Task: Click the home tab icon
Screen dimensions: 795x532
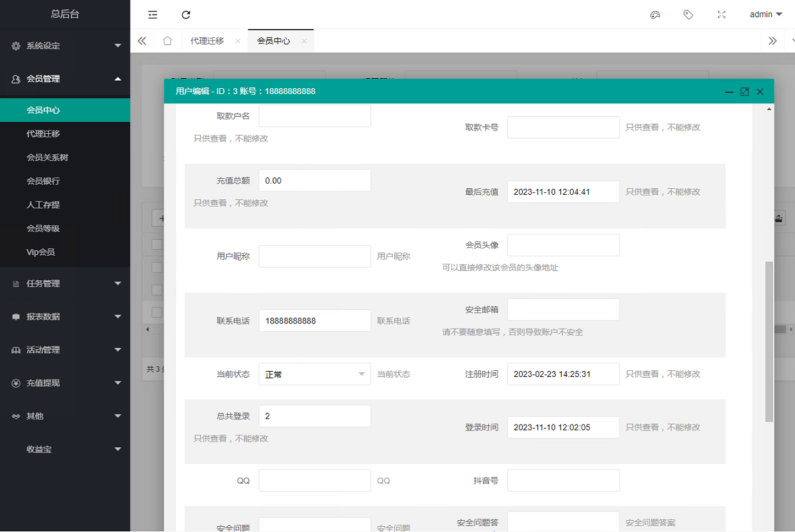Action: [x=168, y=41]
